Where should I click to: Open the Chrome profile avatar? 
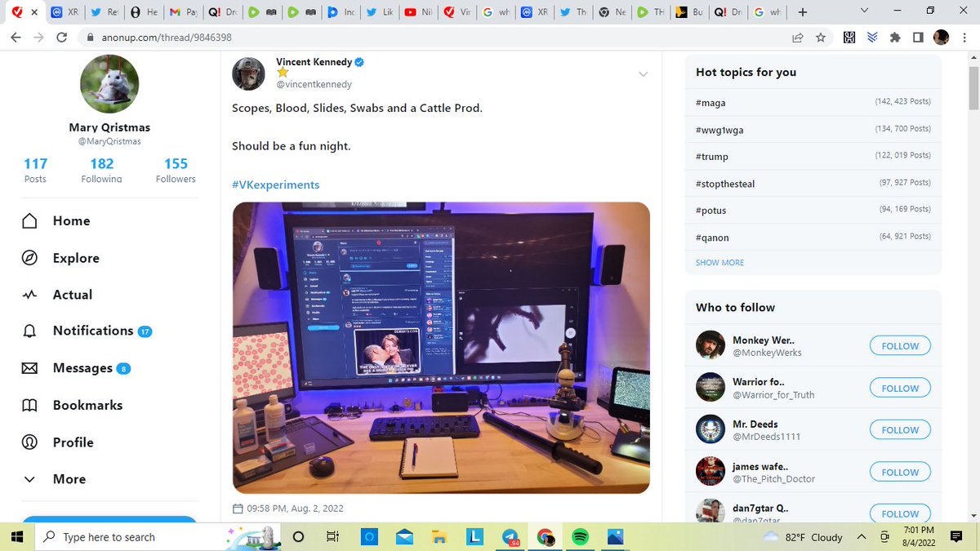(x=941, y=38)
